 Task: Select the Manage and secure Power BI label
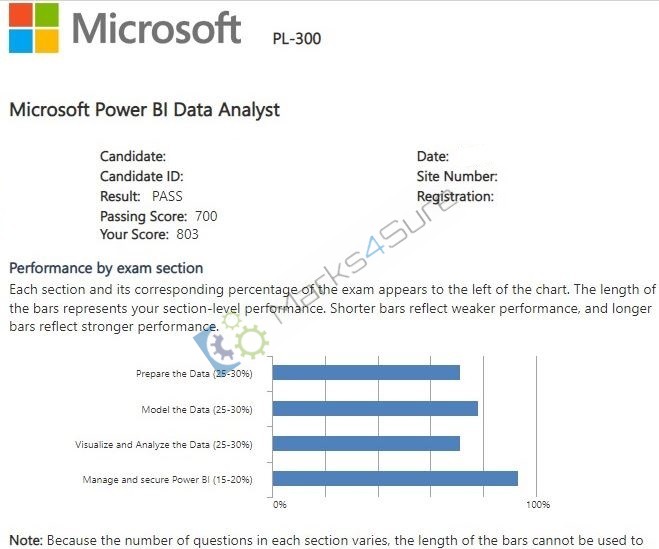pos(168,479)
